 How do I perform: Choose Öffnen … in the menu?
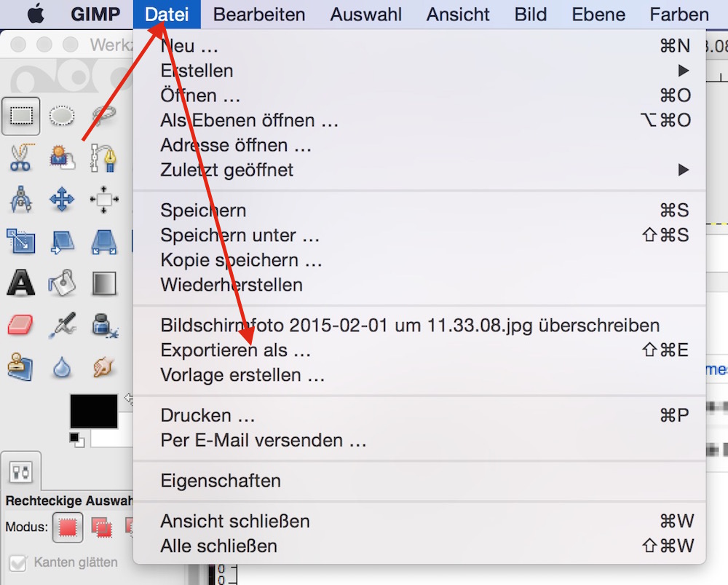tap(419, 95)
